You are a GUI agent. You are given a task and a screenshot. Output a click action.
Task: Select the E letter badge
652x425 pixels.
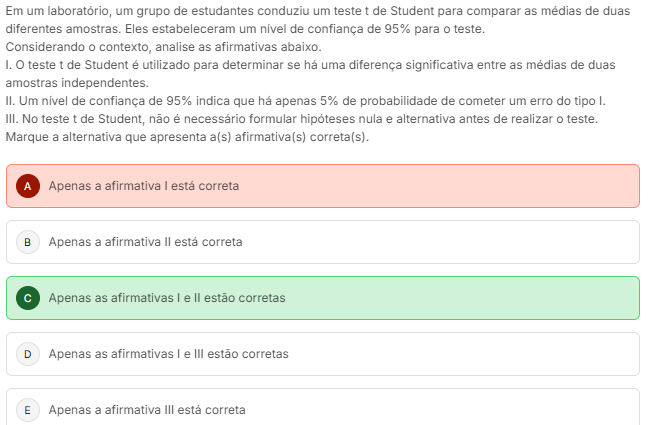point(28,410)
